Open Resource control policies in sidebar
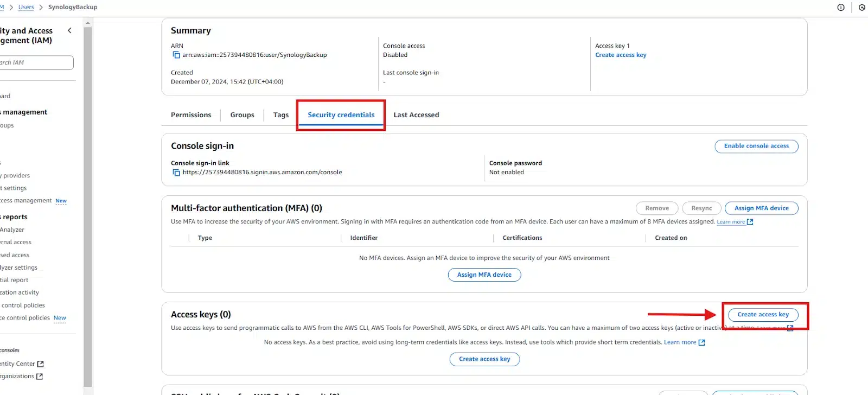 [x=25, y=318]
